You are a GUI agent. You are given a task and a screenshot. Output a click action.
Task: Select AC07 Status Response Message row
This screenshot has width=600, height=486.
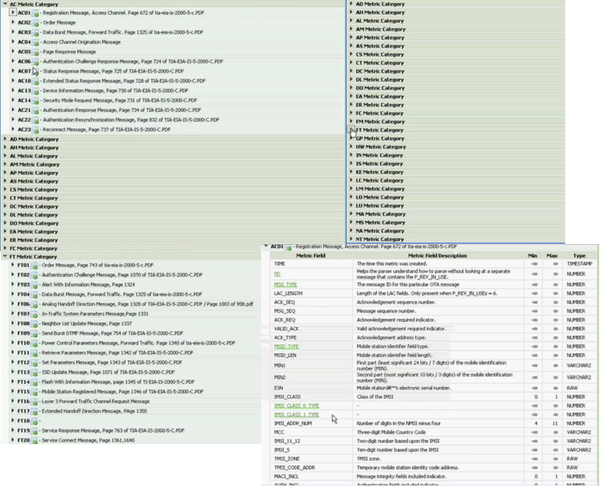click(x=101, y=72)
